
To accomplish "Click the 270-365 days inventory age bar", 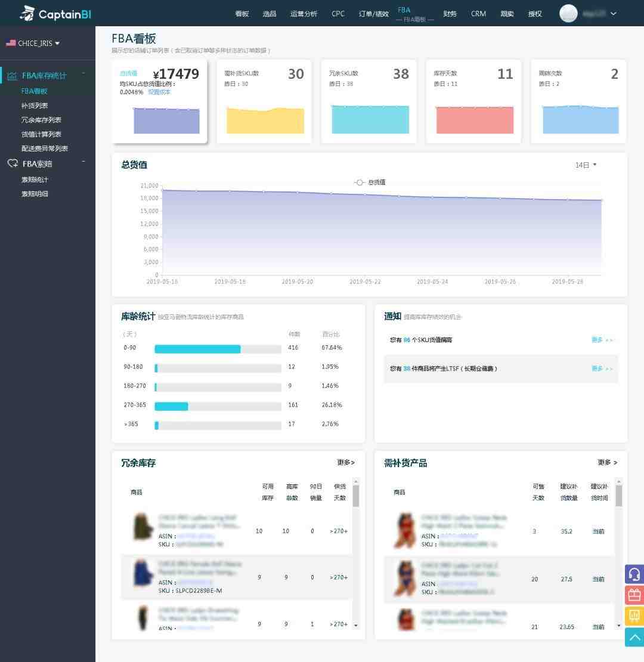I will pos(218,406).
